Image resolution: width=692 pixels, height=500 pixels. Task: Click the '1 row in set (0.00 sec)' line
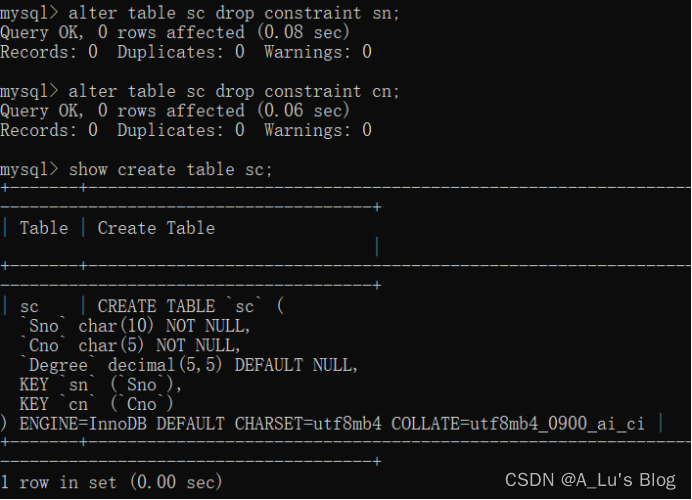tap(111, 482)
